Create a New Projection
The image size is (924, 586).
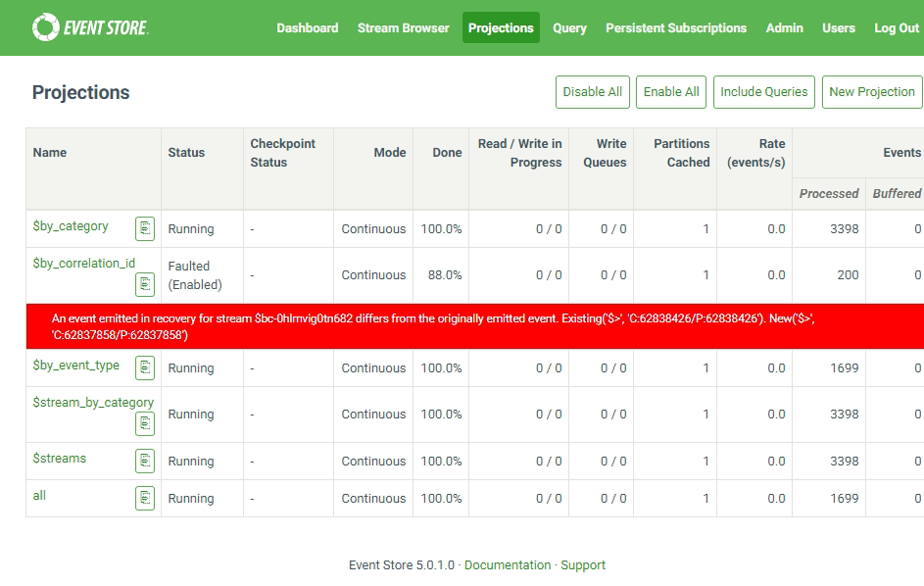click(x=872, y=92)
